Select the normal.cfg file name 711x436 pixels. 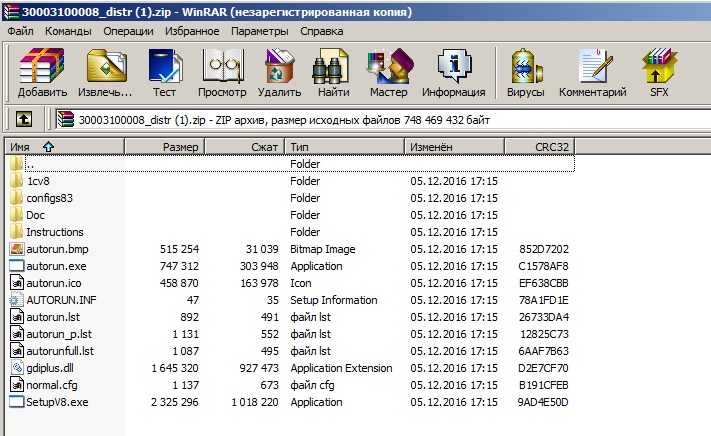[52, 385]
